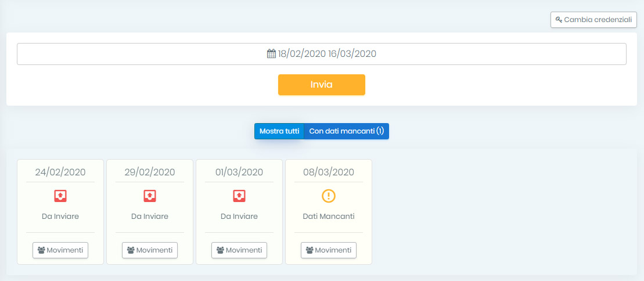This screenshot has width=644, height=281.
Task: Click Da Inviare status on 01/03/2020 card
Action: (x=239, y=217)
